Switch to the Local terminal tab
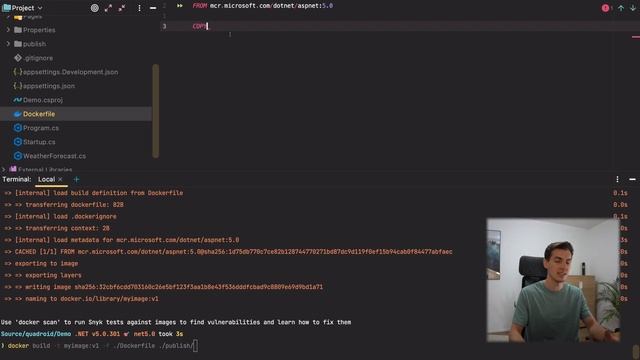 (46, 179)
